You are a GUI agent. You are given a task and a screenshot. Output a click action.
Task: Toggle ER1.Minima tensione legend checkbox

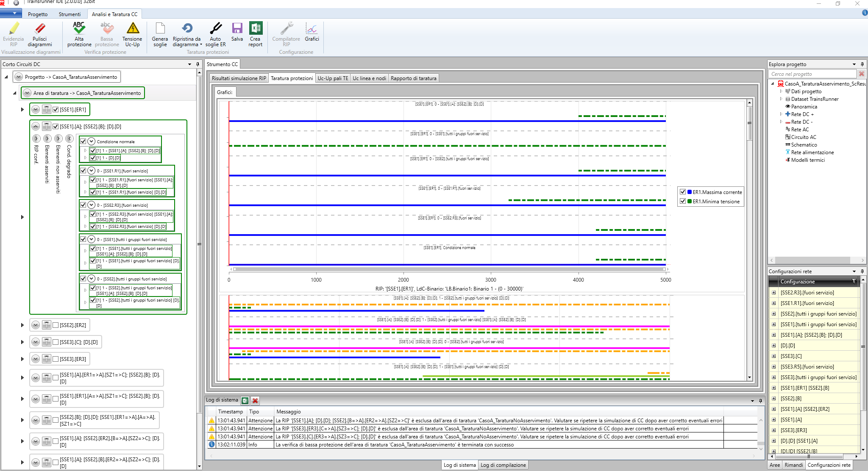pos(683,201)
